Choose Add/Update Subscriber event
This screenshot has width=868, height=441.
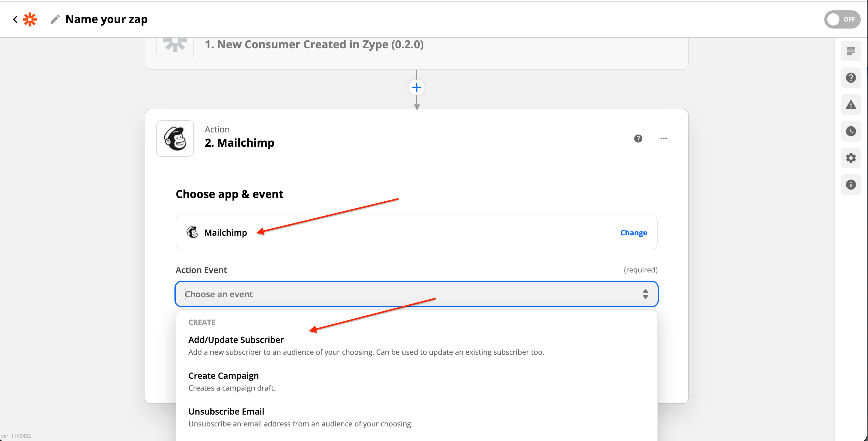[416, 345]
